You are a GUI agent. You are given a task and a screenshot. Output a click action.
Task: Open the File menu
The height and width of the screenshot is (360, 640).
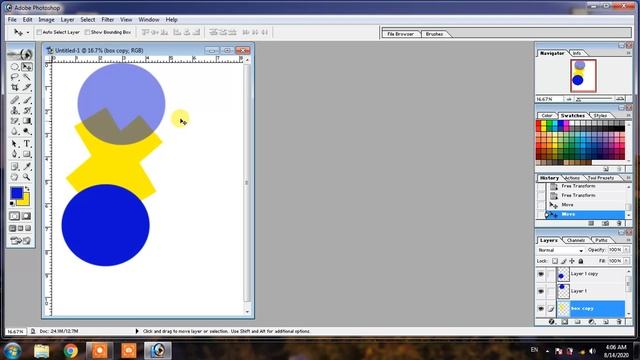(12, 20)
